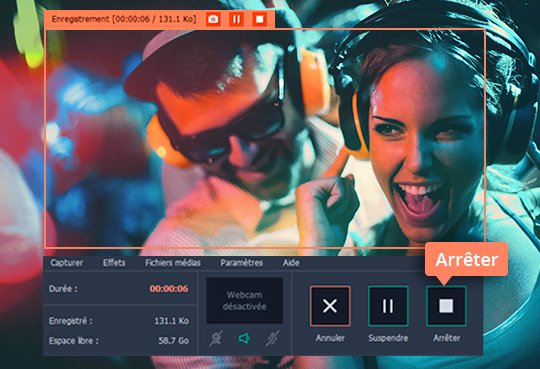
Task: Open the Fichiers médias menu
Action: tap(173, 263)
